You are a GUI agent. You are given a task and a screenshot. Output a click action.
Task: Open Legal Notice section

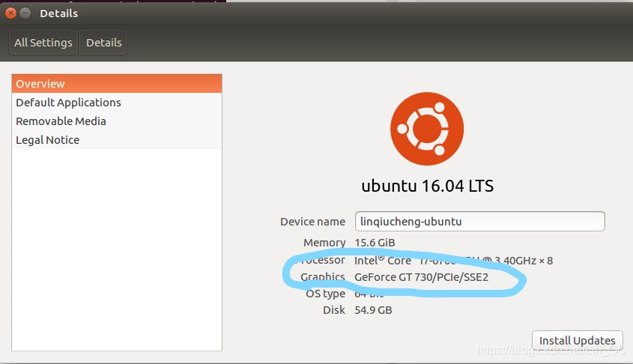[x=117, y=139]
